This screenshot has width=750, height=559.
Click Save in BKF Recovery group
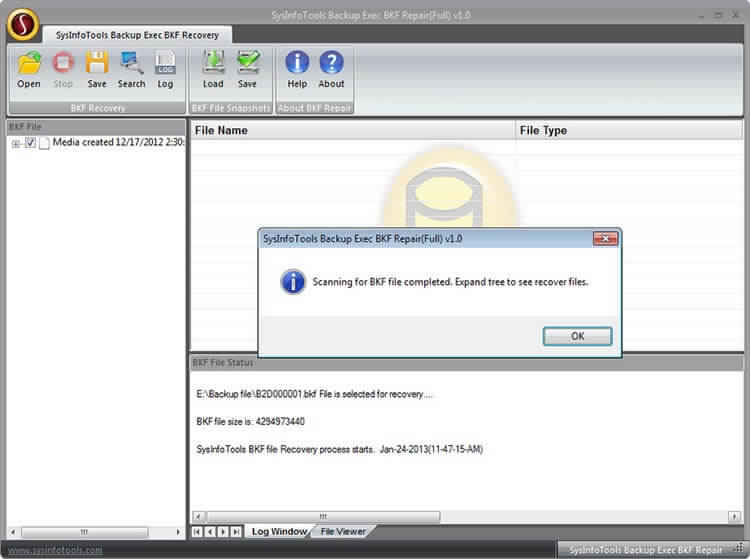pos(97,70)
